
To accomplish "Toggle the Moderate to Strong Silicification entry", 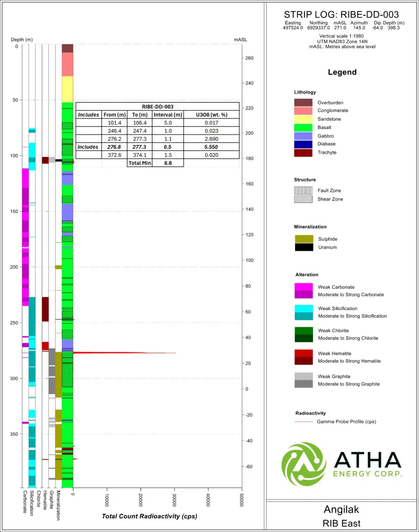I will 303,316.
